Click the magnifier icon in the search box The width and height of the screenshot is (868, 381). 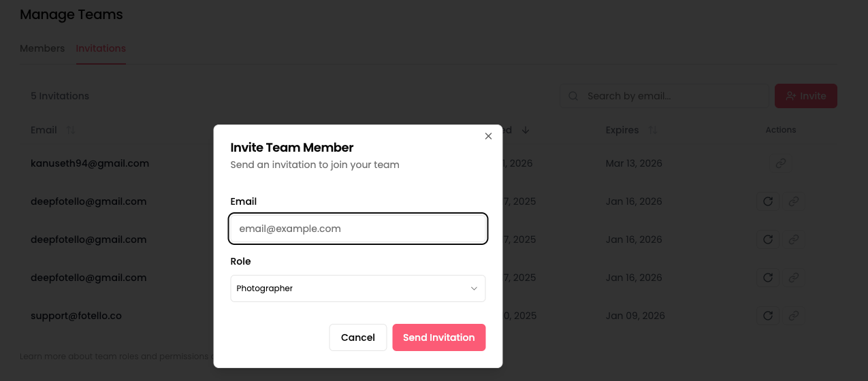tap(573, 96)
